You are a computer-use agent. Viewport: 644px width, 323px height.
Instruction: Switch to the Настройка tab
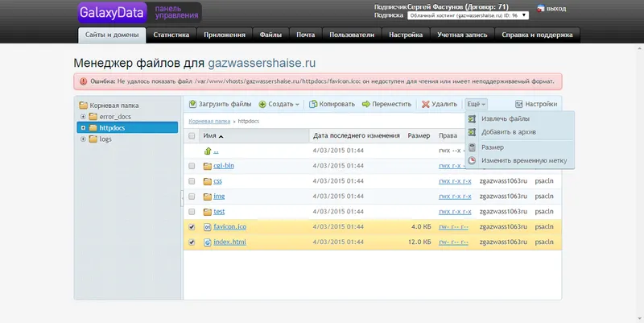coord(406,35)
